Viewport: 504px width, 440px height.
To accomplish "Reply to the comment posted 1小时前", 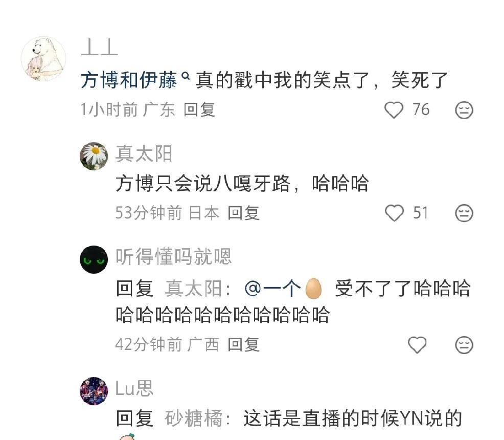I will click(x=199, y=109).
